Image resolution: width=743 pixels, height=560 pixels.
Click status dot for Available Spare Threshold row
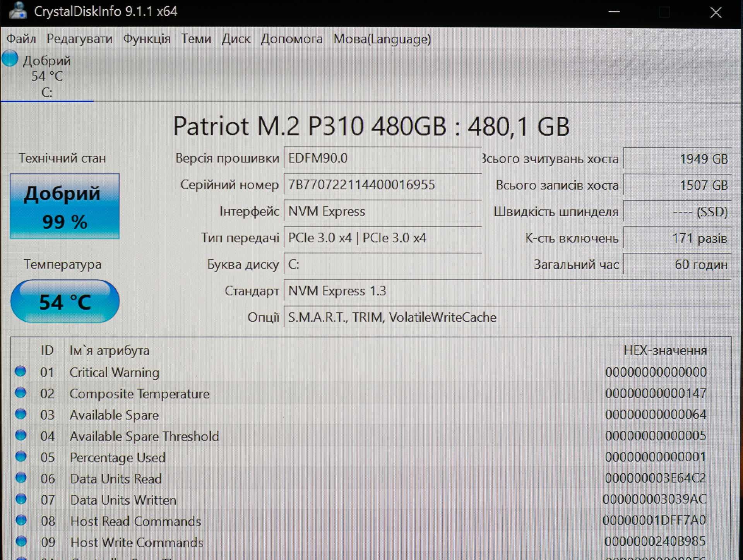21,435
